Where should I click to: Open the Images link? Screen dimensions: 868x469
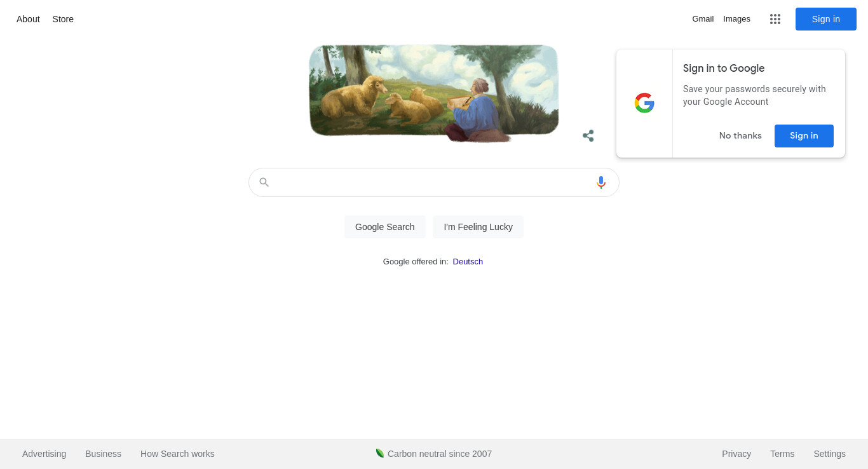736,19
